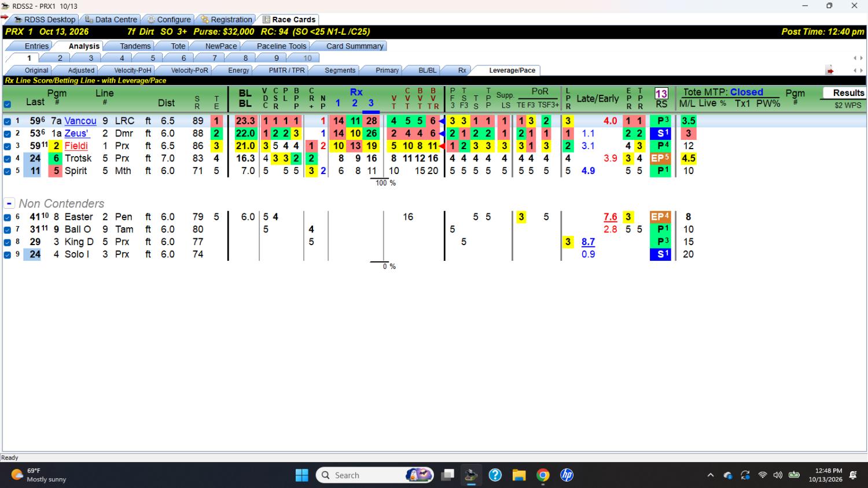
Task: Open the notification bell in the tray
Action: click(853, 475)
